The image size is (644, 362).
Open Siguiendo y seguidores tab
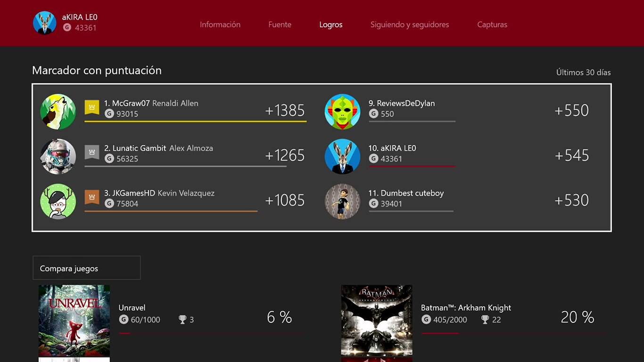pos(410,25)
